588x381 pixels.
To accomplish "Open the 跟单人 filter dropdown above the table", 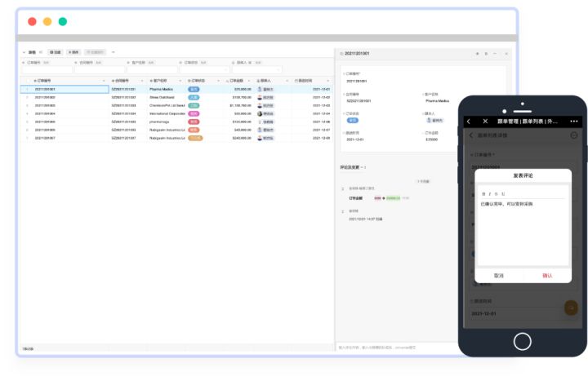I will (257, 69).
